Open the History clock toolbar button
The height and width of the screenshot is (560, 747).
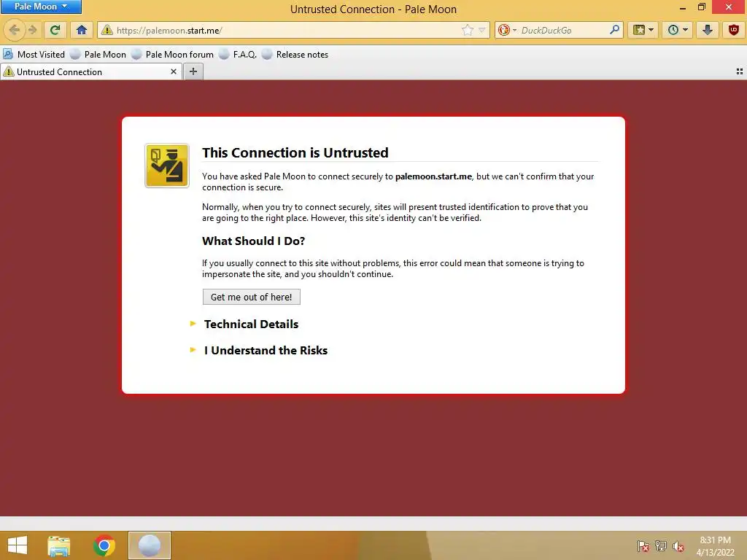point(677,30)
